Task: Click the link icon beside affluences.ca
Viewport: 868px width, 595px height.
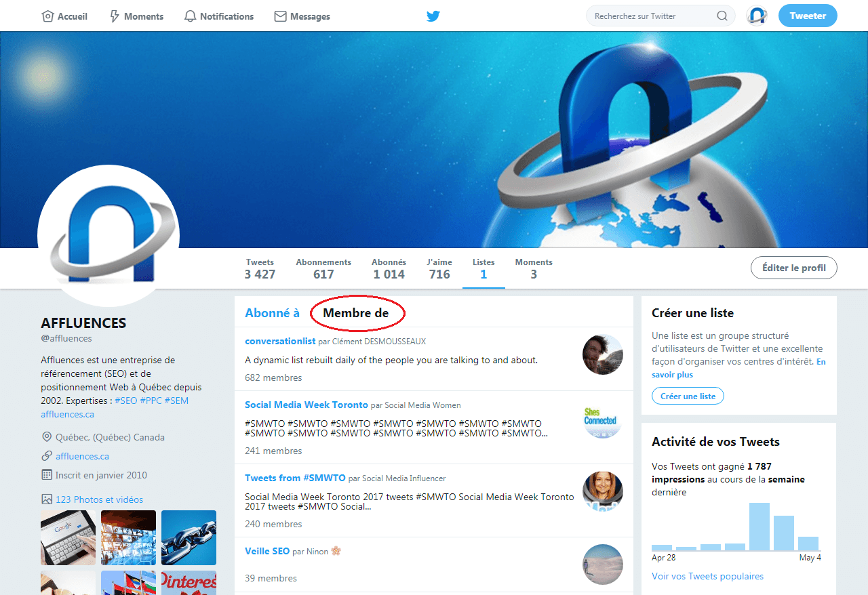Action: point(47,456)
